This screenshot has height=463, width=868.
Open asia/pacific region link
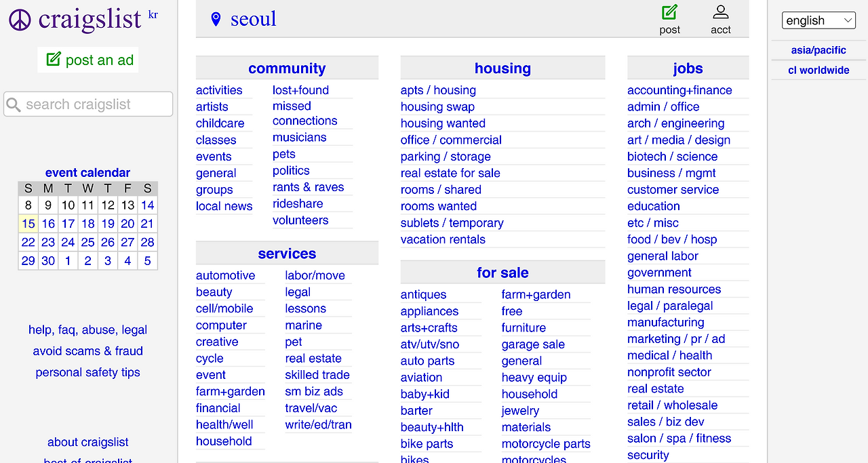818,50
